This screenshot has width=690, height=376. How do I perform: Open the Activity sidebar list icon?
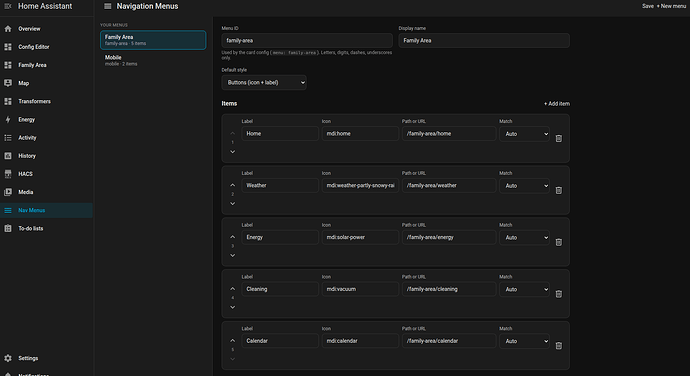click(x=8, y=137)
